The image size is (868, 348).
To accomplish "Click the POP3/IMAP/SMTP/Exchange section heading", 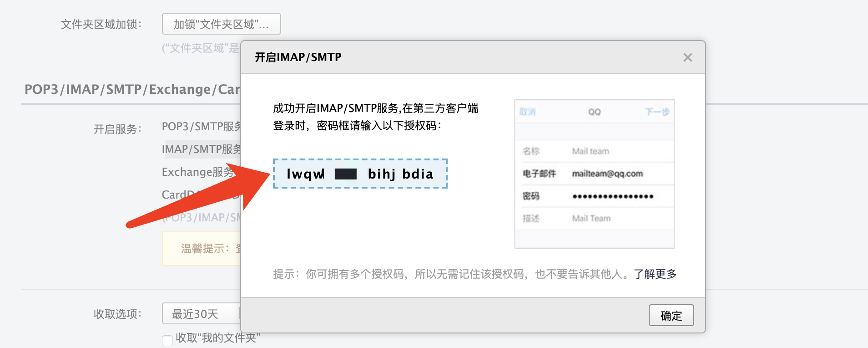I will pos(132,89).
